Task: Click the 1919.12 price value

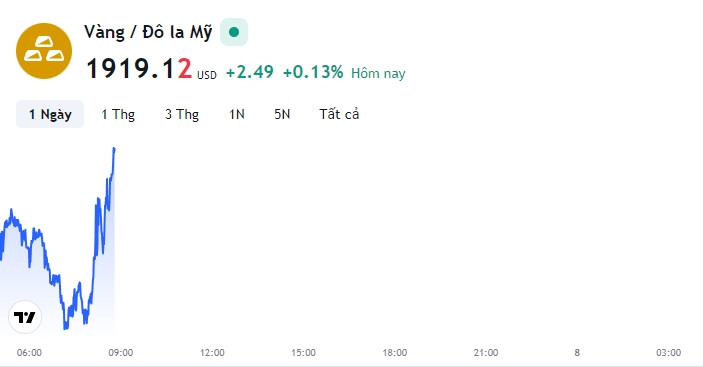Action: click(x=139, y=69)
